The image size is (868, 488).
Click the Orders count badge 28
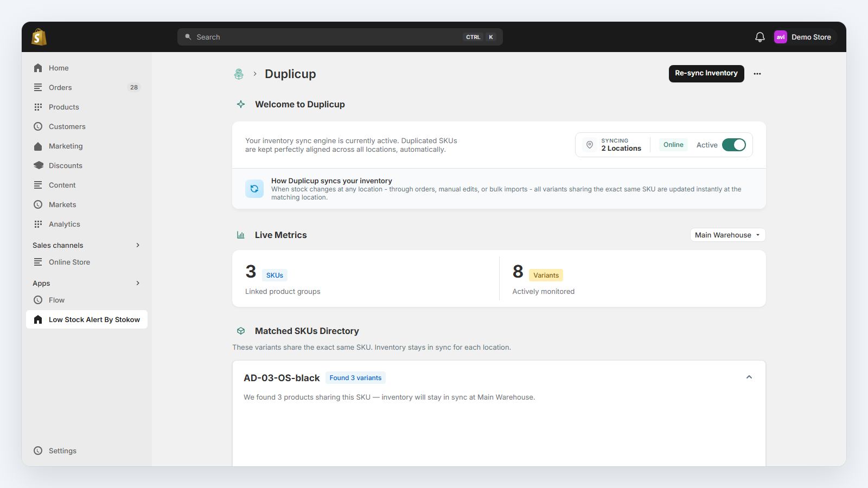point(134,87)
